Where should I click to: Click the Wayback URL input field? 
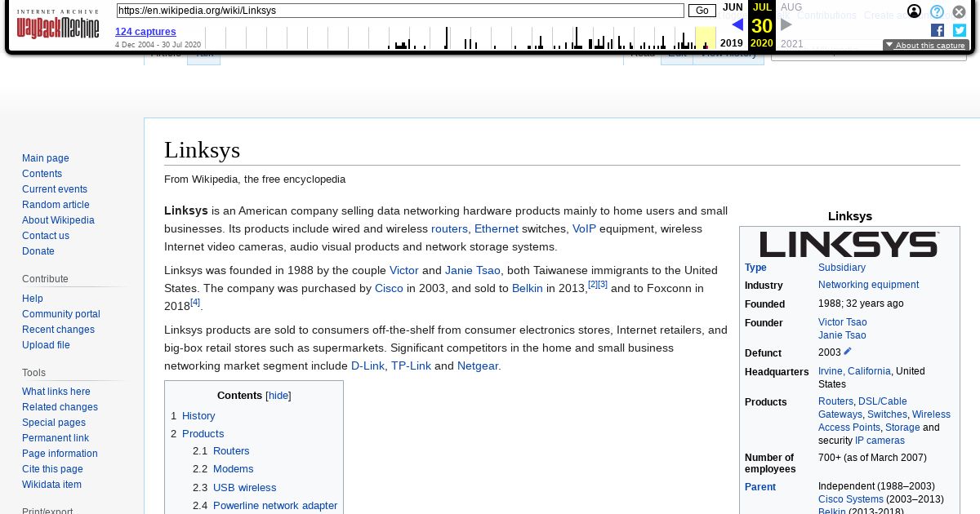(x=400, y=11)
